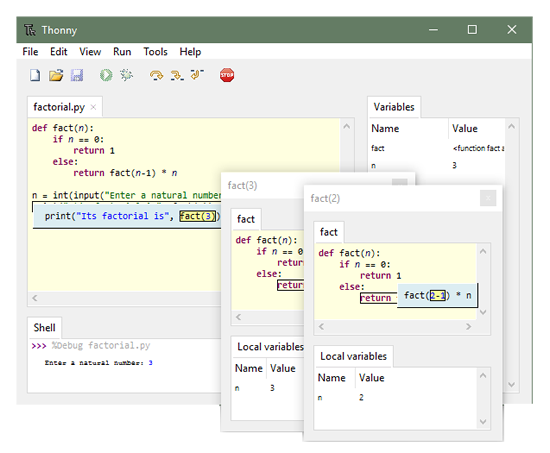Click the fact(3) window title
The image size is (550, 453).
(242, 186)
